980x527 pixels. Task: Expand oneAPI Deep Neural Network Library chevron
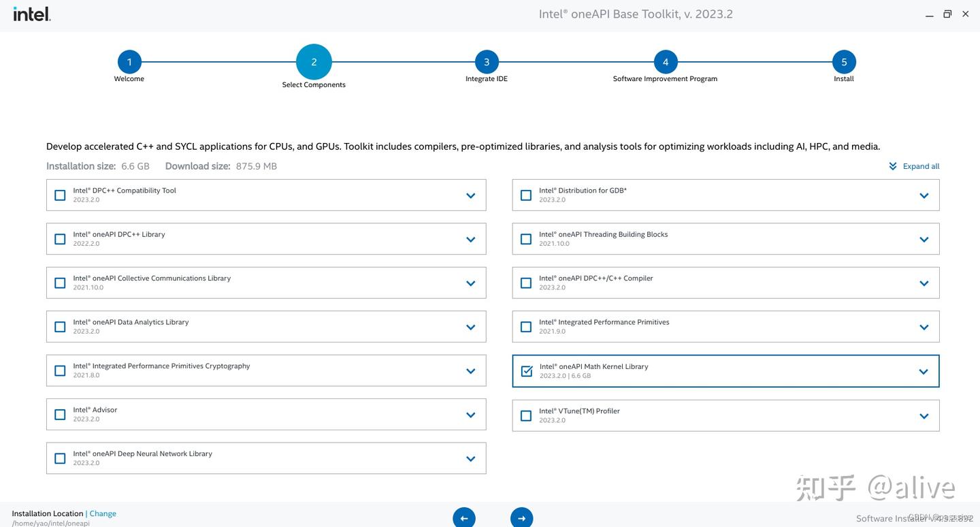pyautogui.click(x=470, y=458)
